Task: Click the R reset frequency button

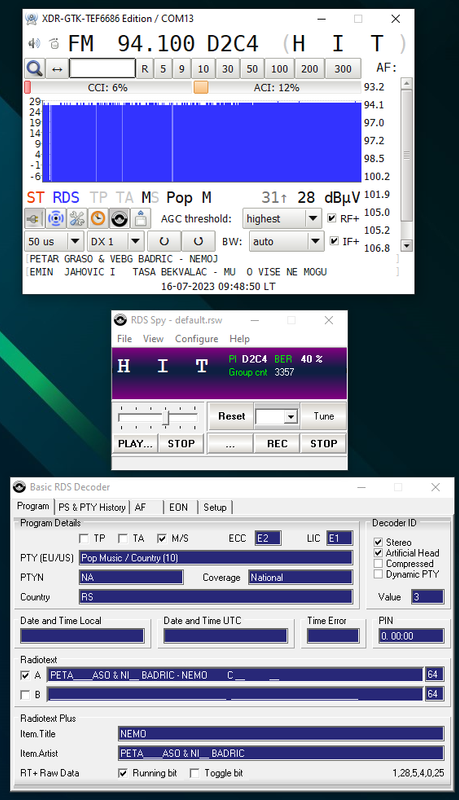Action: 145,68
